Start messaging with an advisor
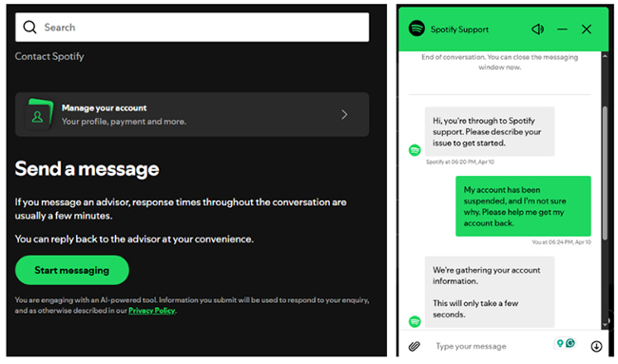Viewport: 618px width, 364px height. (71, 270)
